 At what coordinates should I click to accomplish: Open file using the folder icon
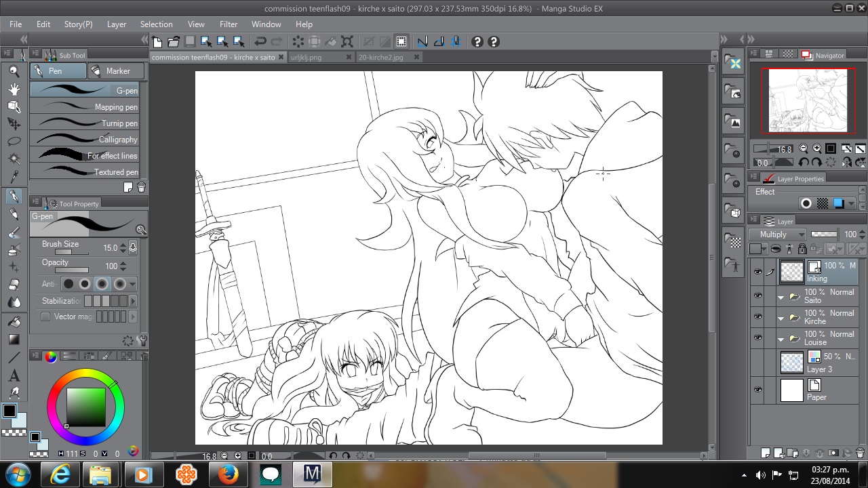[174, 41]
